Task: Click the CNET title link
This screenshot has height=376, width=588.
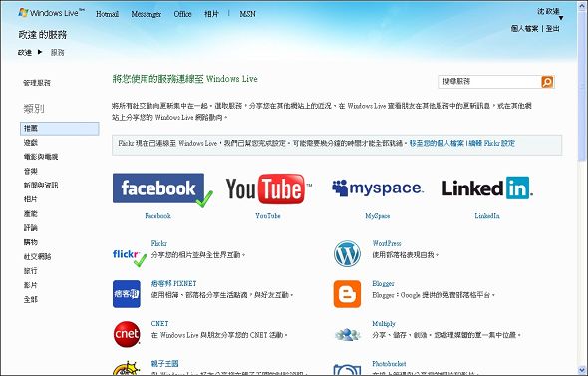Action: tap(159, 324)
